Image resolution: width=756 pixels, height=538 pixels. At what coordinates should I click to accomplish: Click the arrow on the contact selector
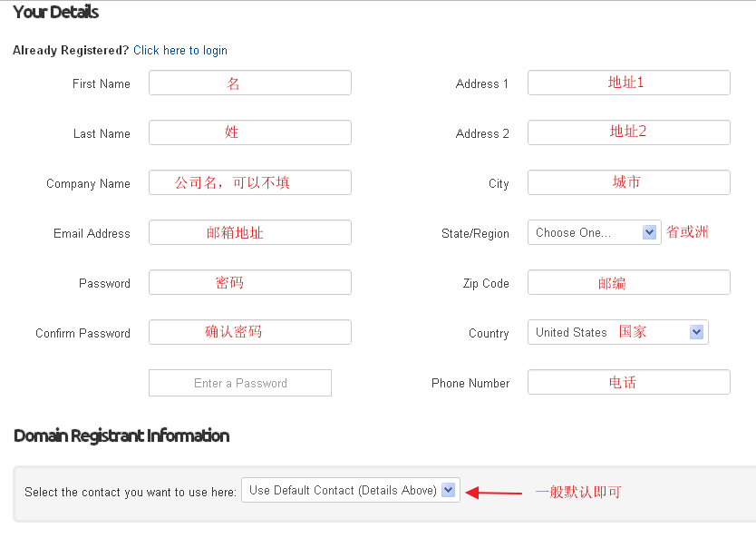(x=448, y=490)
